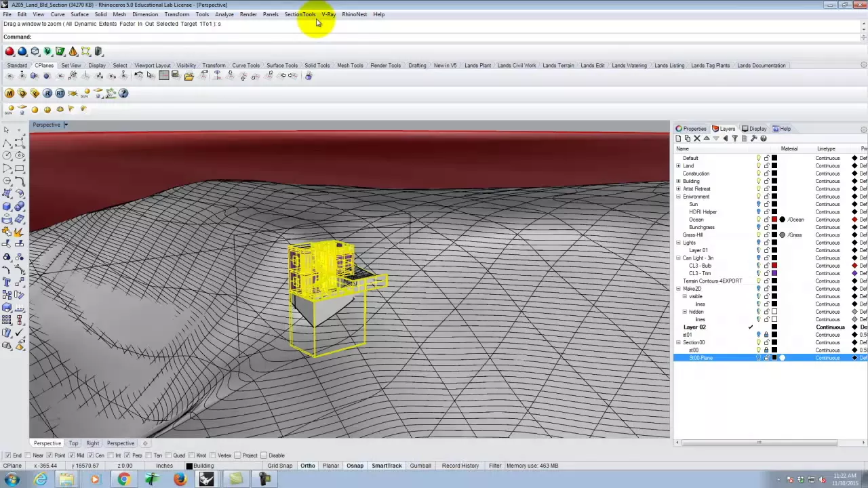Open Chrome from the Windows taskbar

123,480
